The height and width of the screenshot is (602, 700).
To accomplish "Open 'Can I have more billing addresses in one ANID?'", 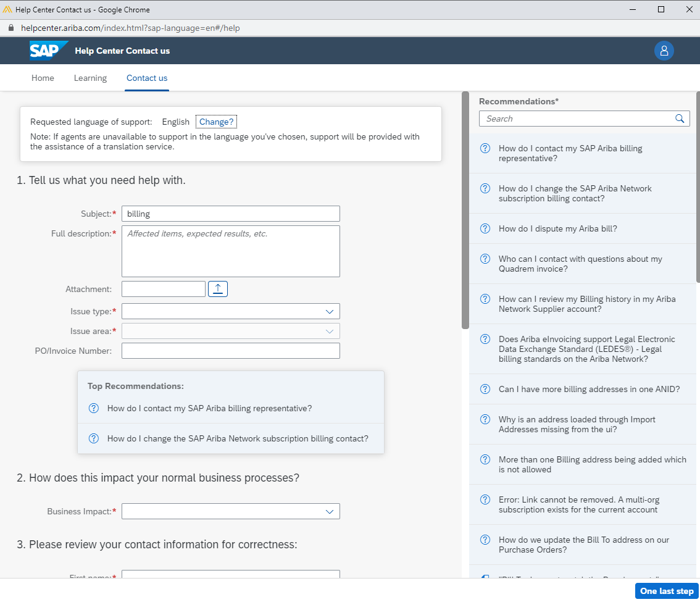I will coord(589,390).
